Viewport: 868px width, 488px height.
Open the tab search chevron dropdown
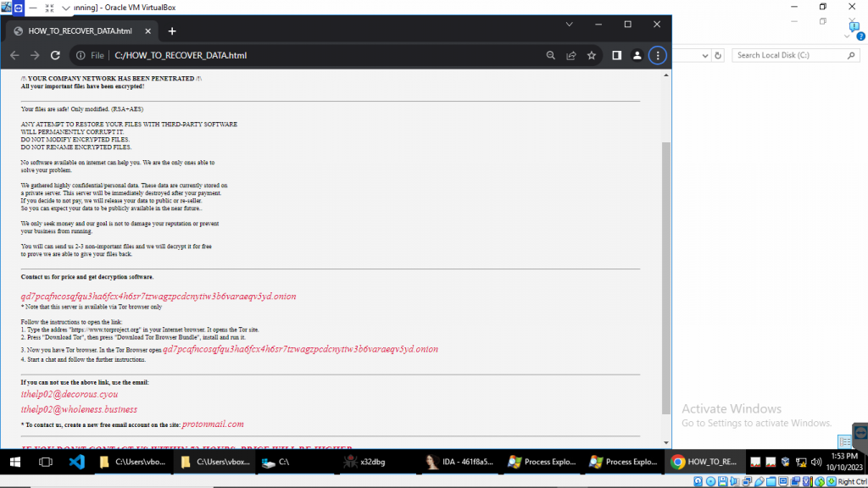pyautogui.click(x=569, y=25)
